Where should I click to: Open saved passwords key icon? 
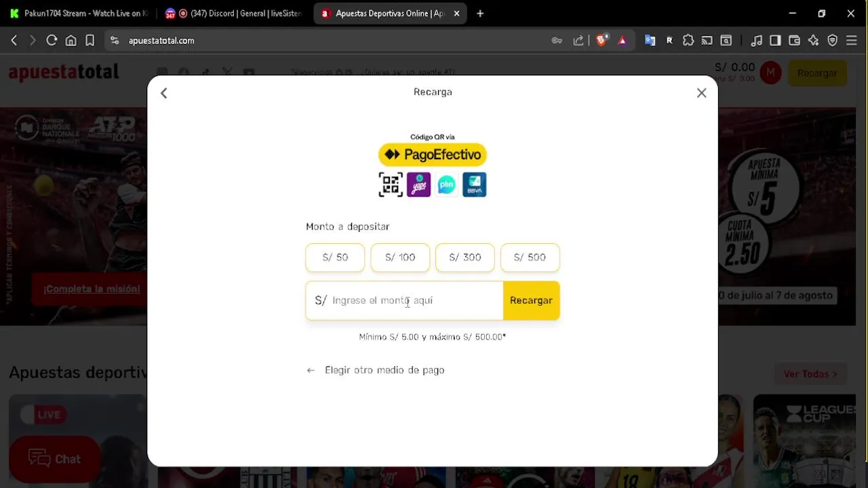tap(557, 41)
